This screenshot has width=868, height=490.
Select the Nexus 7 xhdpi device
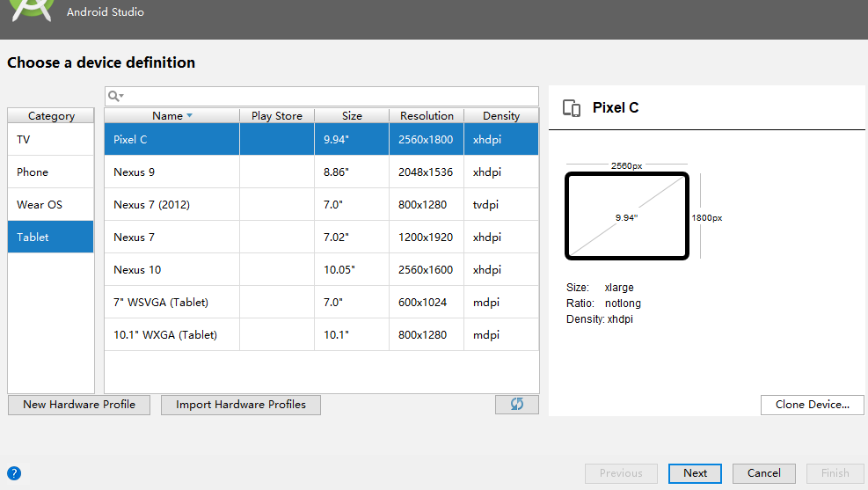click(321, 237)
